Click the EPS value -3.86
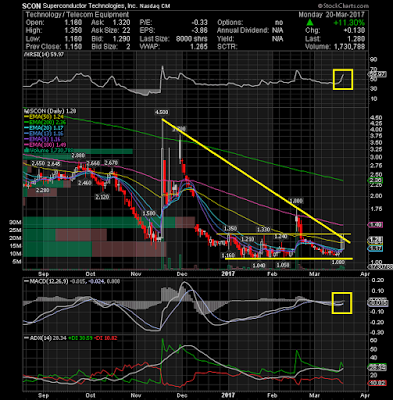 199,31
